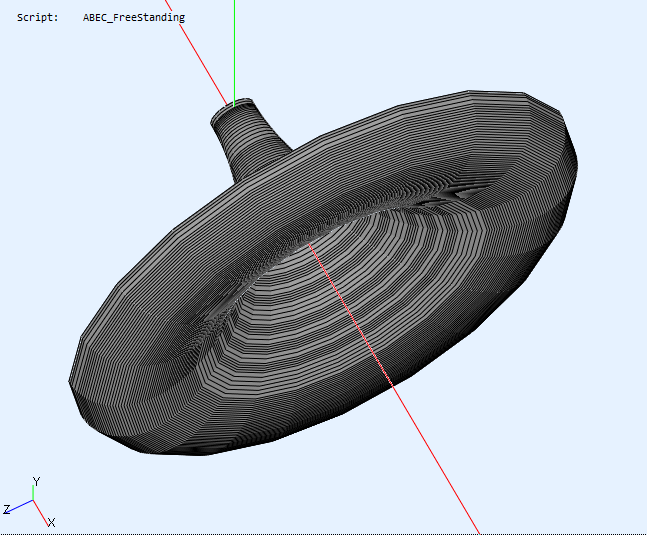
Task: Click the center of the waveguide disc mesh
Action: [x=323, y=273]
